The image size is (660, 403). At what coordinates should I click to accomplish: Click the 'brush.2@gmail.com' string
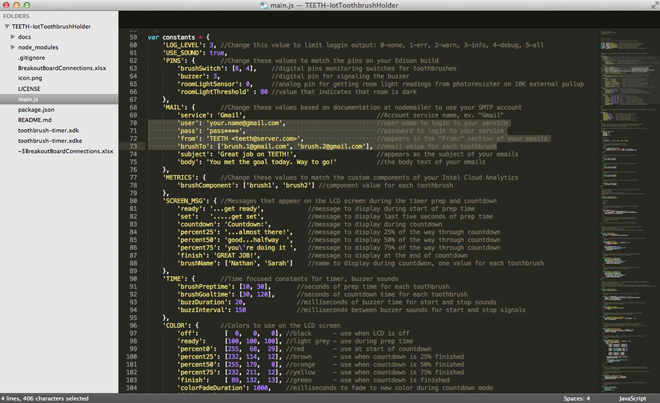[332, 146]
